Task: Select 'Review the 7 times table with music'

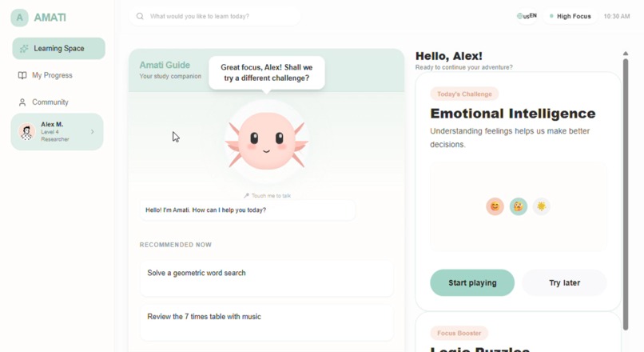Action: point(267,322)
